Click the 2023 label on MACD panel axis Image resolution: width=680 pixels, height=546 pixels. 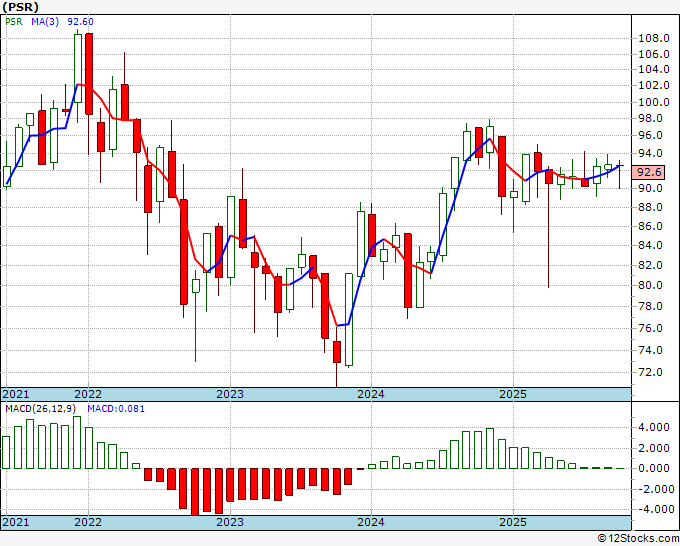[x=230, y=522]
